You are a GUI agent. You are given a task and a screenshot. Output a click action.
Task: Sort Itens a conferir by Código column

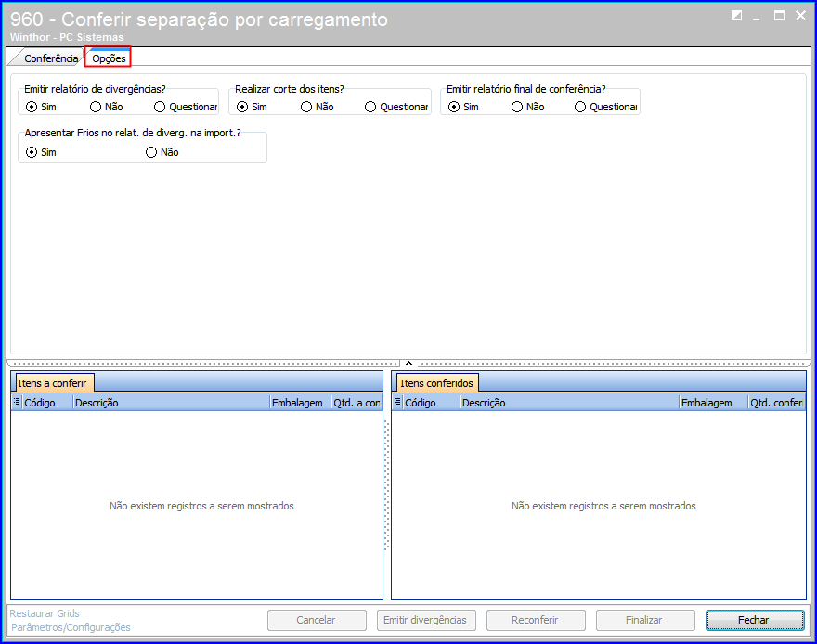[47, 403]
